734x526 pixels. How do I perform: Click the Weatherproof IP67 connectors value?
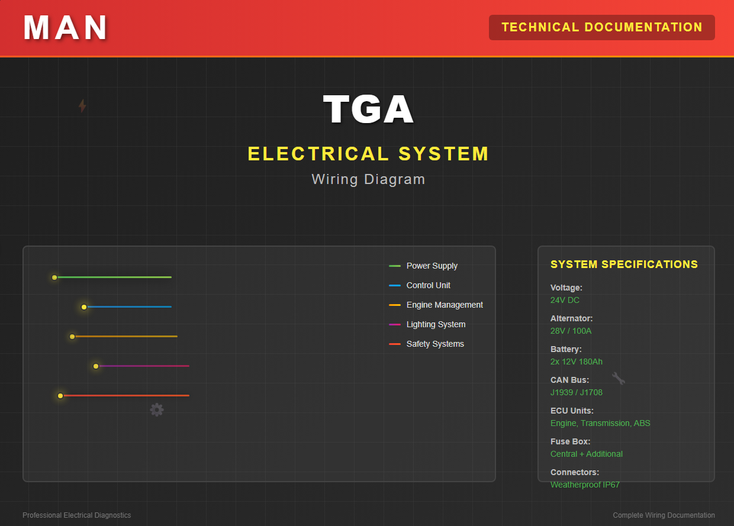coord(585,485)
